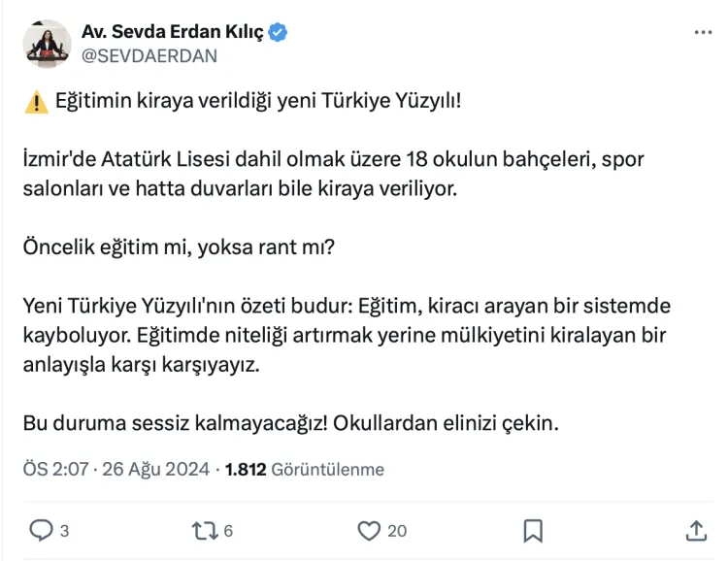
Task: Click the "Öncelik eğitim mi, yoksa rant mı?" line
Action: click(x=180, y=247)
